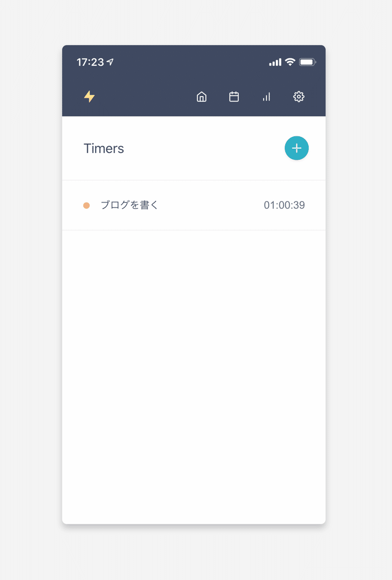Click the battery status icon

(307, 62)
